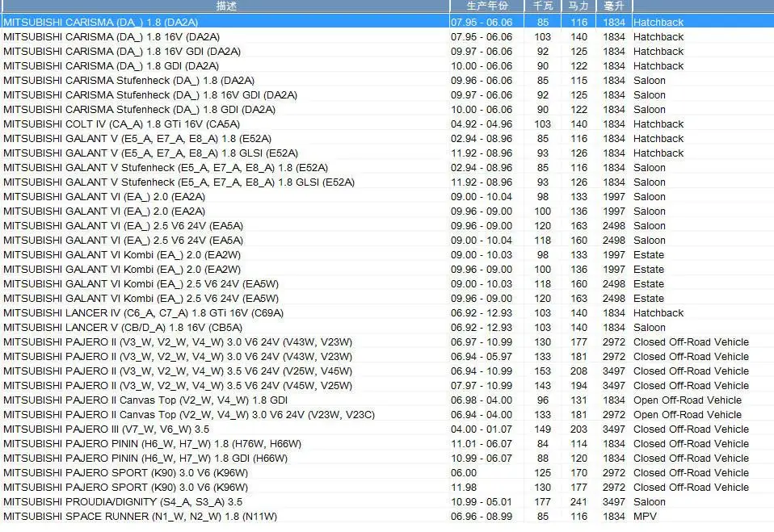This screenshot has width=774, height=532.
Task: Click the 马力 column header
Action: click(578, 6)
